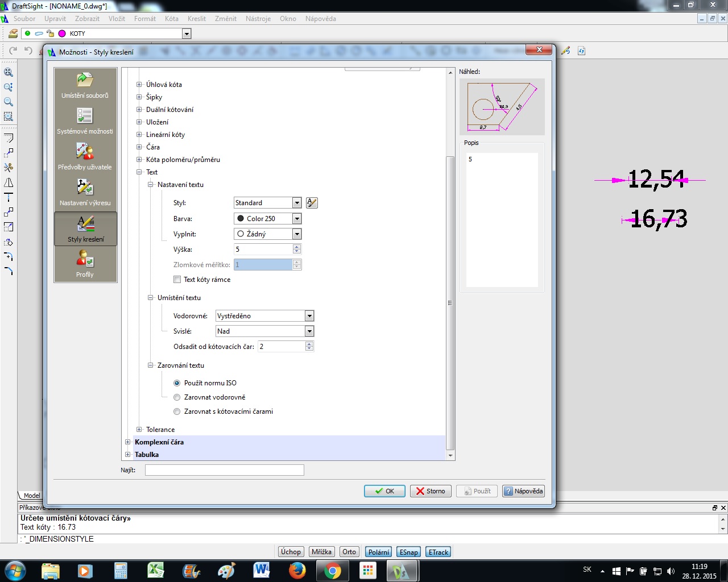This screenshot has width=728, height=582.
Task: Click text style edit icon beside Styl
Action: [x=312, y=203]
